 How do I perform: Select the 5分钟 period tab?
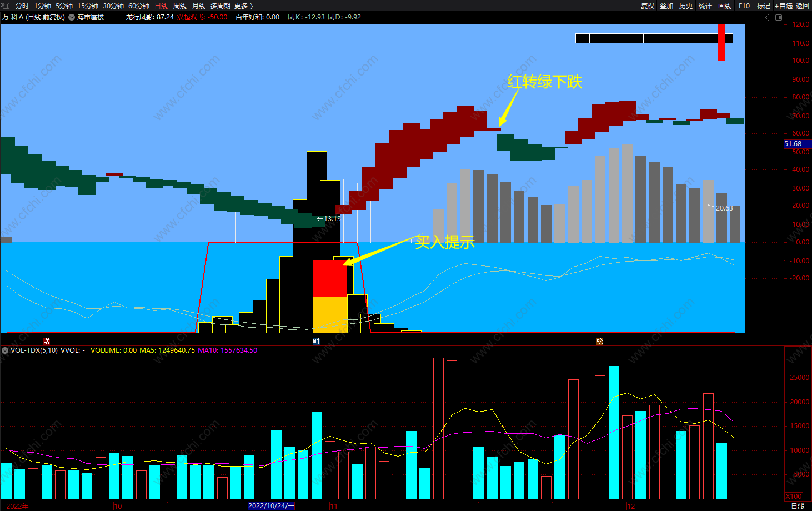pyautogui.click(x=64, y=6)
